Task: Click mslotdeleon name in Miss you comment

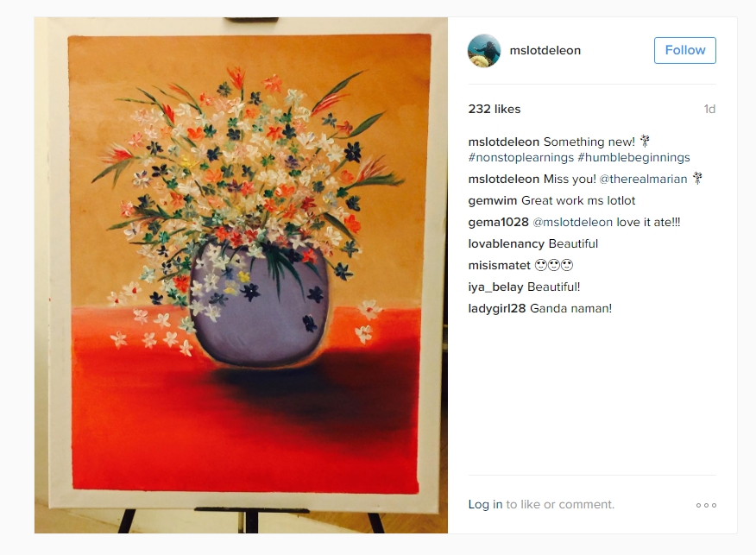Action: (503, 179)
